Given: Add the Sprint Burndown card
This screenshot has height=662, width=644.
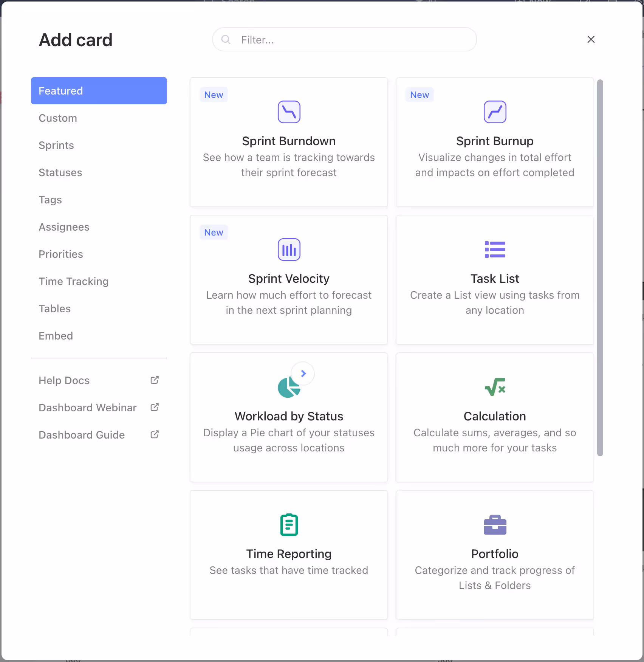Looking at the screenshot, I should pyautogui.click(x=289, y=142).
